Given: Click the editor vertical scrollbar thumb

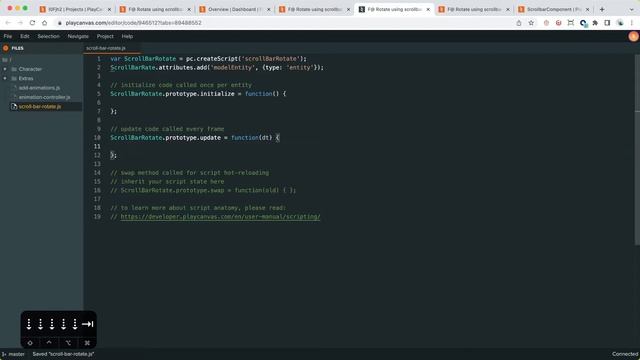Looking at the screenshot, I should (x=637, y=150).
